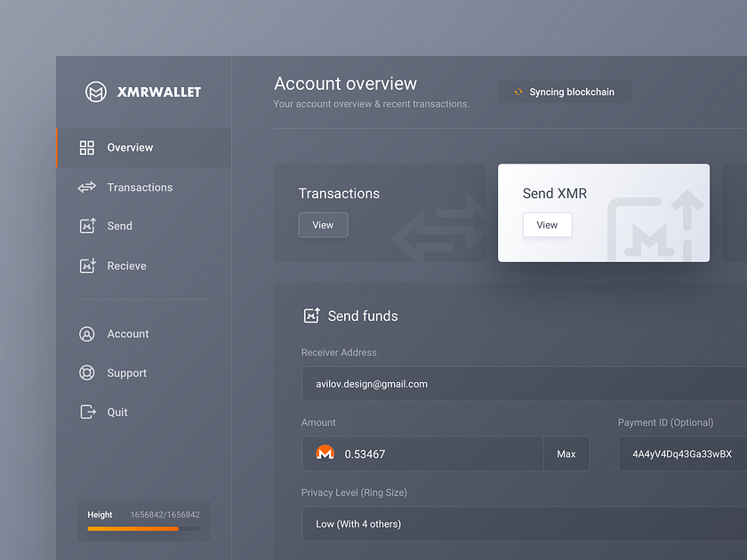The image size is (747, 560).
Task: Click the Max button next to Amount
Action: (566, 453)
